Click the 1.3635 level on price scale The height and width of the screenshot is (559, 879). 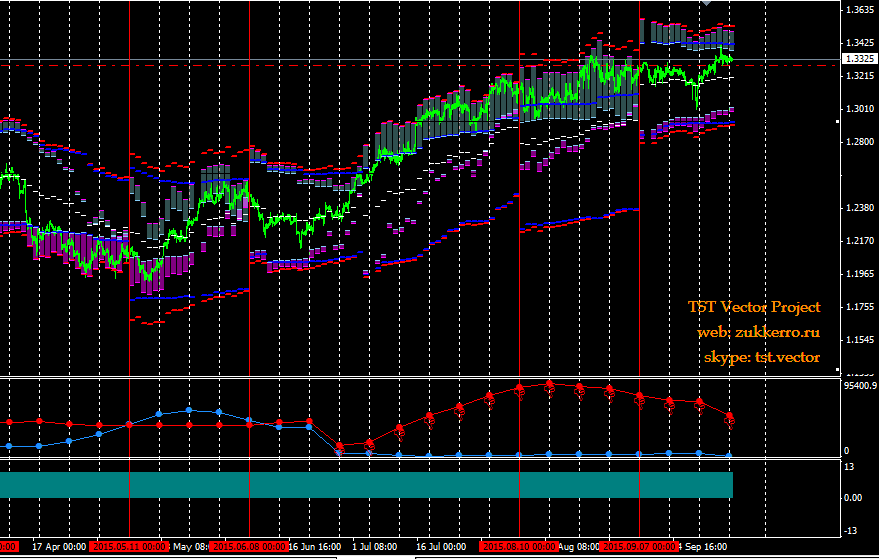tap(860, 9)
